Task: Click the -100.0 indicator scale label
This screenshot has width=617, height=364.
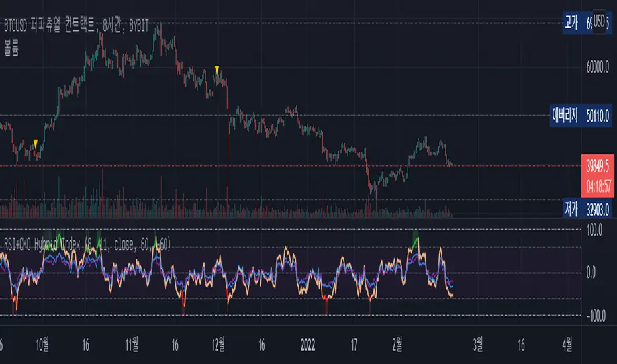Action: tap(596, 315)
